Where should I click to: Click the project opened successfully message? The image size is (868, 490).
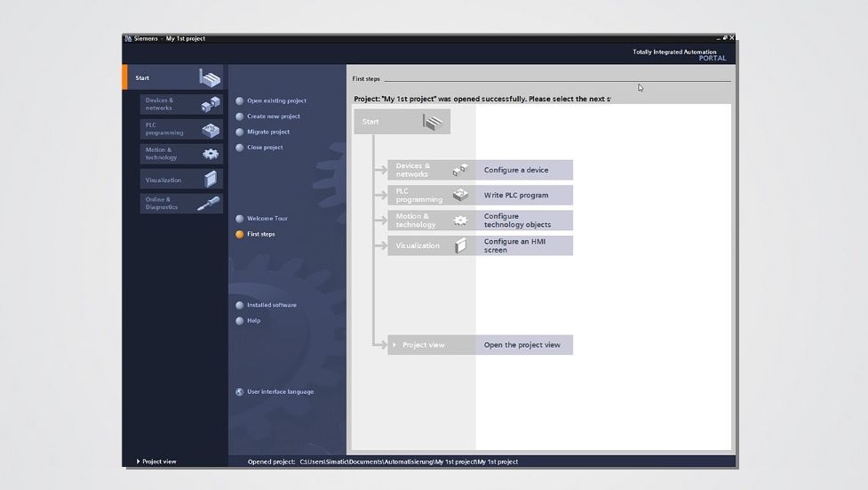coord(482,99)
